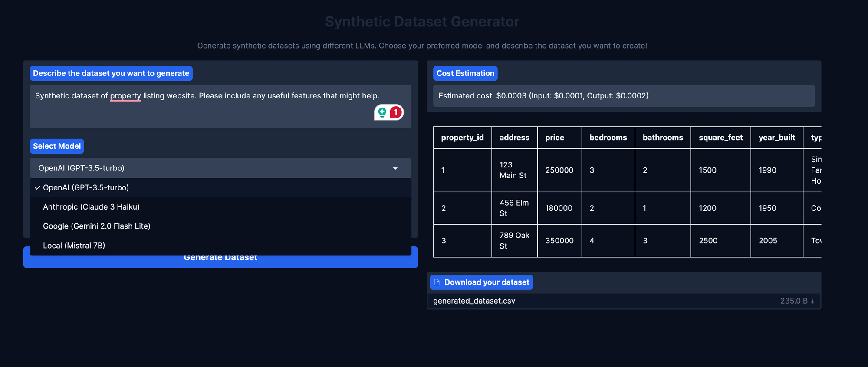The width and height of the screenshot is (868, 367).
Task: Click the file icon beside Download your dataset
Action: click(437, 282)
